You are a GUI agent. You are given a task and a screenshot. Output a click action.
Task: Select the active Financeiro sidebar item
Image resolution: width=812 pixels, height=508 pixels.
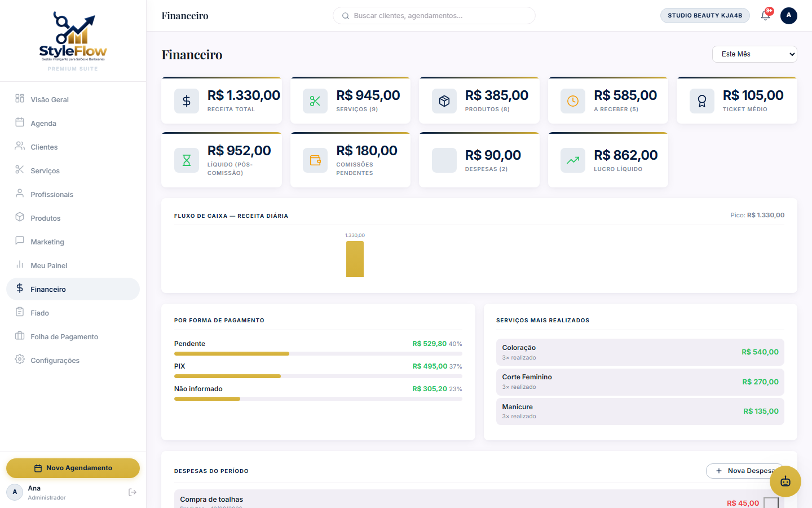[73, 289]
